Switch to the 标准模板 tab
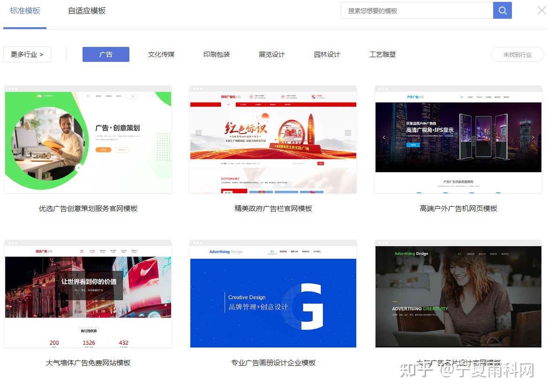 (x=25, y=10)
